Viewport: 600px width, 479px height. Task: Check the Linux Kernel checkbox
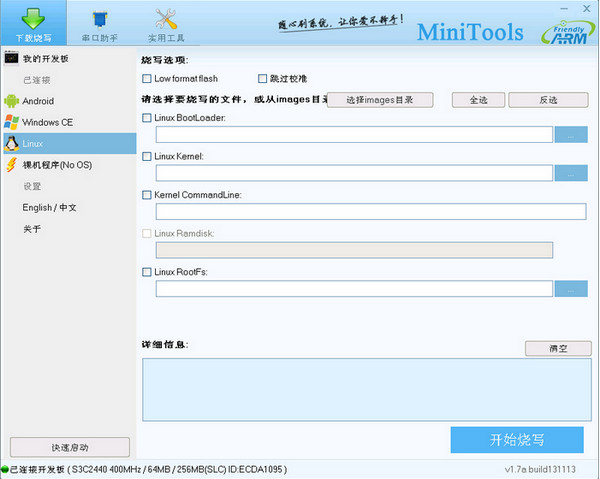[x=147, y=156]
